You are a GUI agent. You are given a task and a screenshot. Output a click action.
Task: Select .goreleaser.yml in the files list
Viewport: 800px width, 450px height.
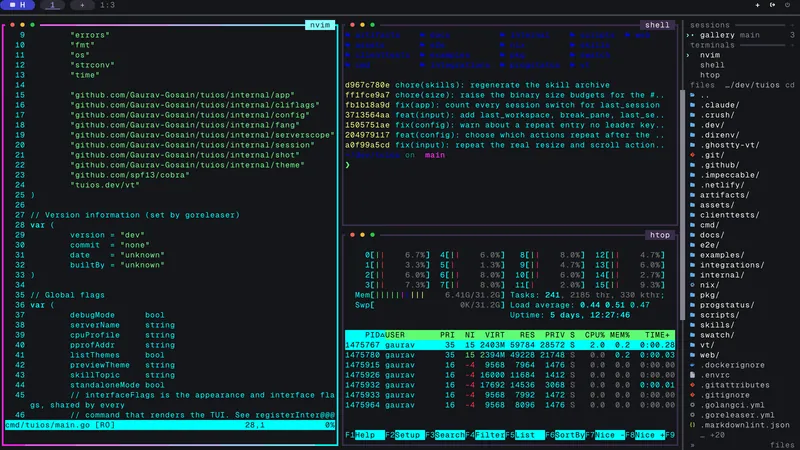[737, 415]
